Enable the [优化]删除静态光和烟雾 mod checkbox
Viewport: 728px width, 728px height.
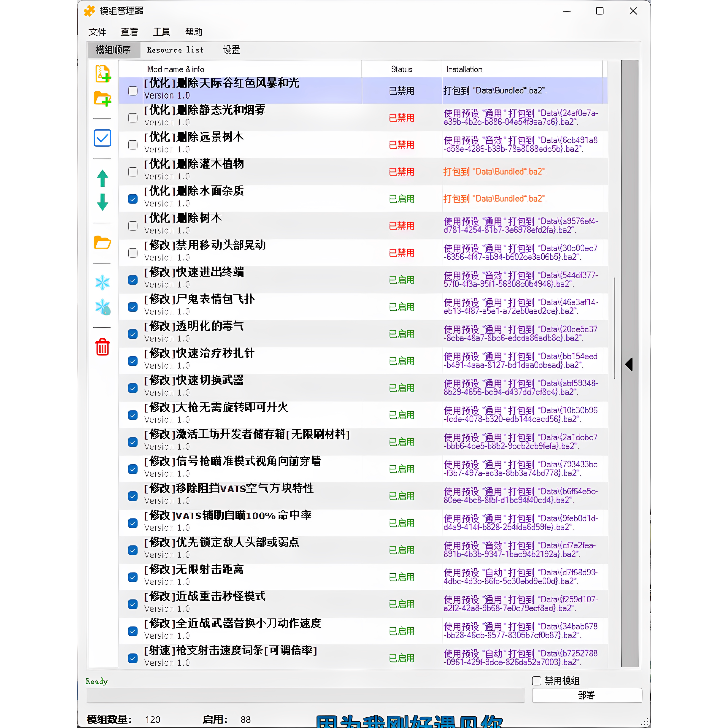(x=133, y=118)
